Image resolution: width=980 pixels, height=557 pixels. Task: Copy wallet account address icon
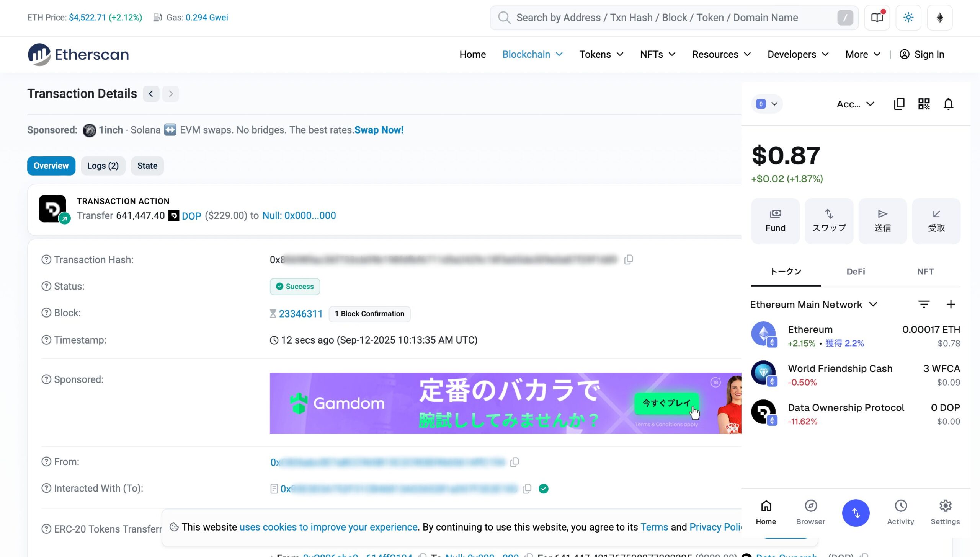899,104
